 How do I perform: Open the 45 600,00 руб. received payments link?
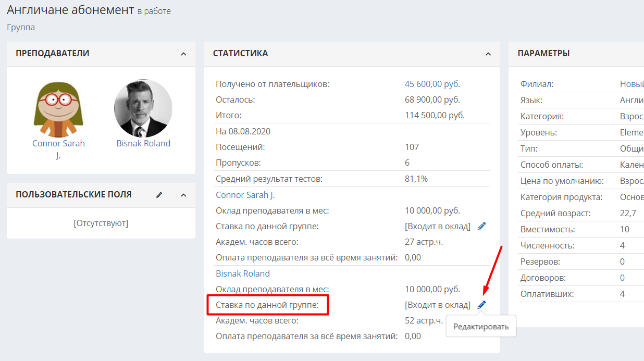pyautogui.click(x=432, y=84)
